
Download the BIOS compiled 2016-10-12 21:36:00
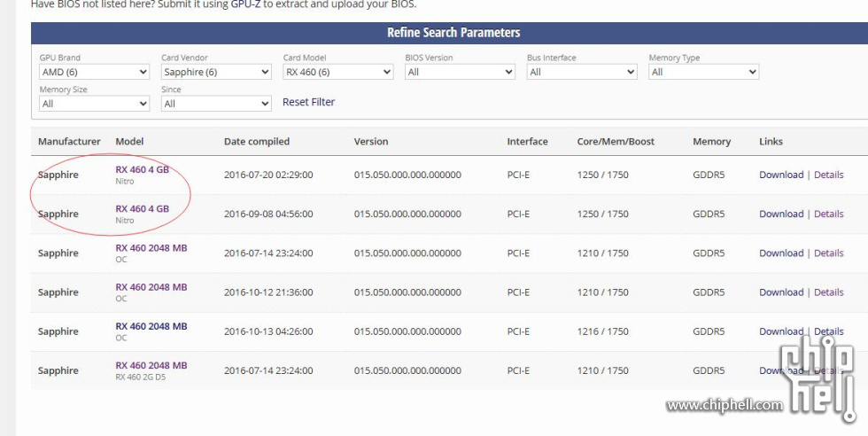780,292
